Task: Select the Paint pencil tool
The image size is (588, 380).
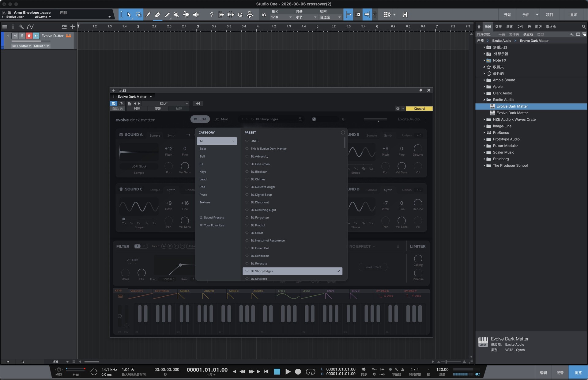Action: pos(167,14)
